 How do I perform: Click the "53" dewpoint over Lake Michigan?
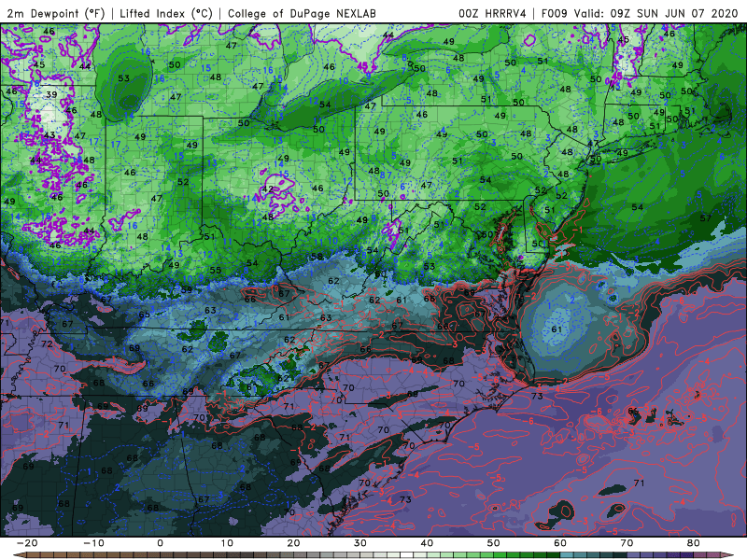pyautogui.click(x=123, y=78)
